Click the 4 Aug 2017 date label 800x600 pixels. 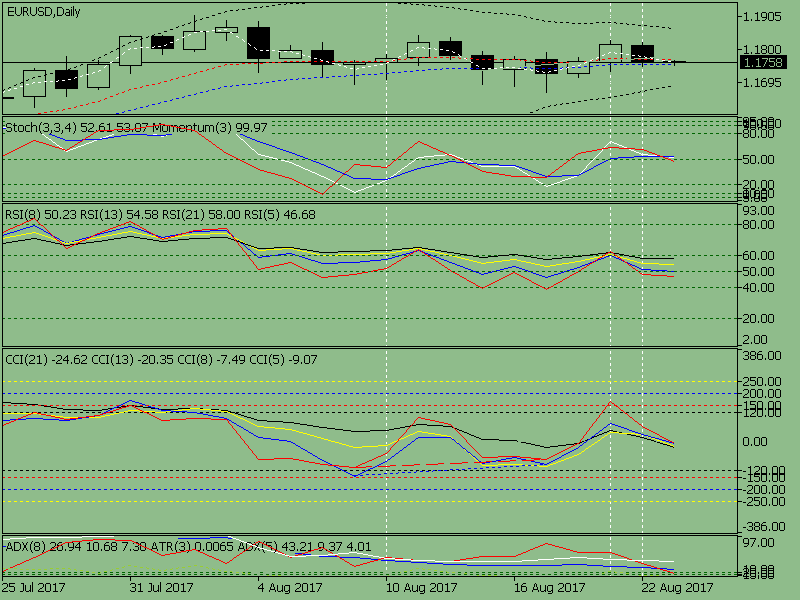click(290, 588)
